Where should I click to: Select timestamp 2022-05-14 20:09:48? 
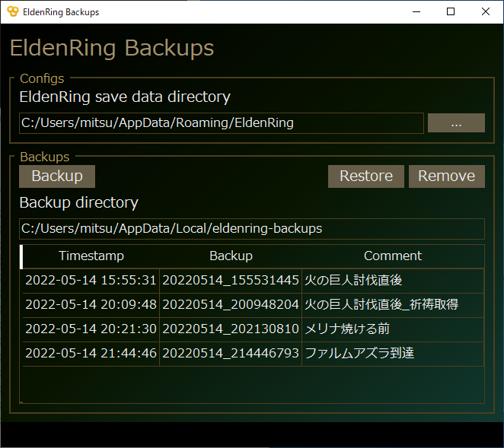click(91, 304)
